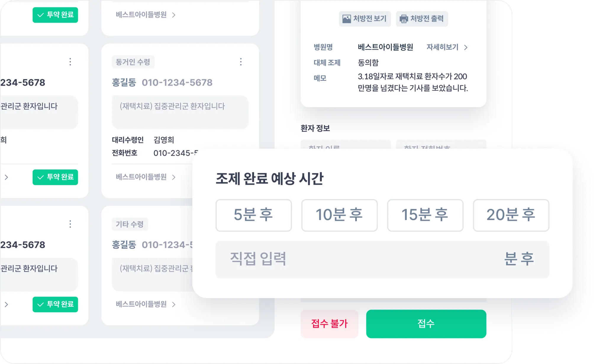Click checkmark on middle 투약 완료 button
Image resolution: width=606 pixels, height=364 pixels.
pyautogui.click(x=41, y=177)
